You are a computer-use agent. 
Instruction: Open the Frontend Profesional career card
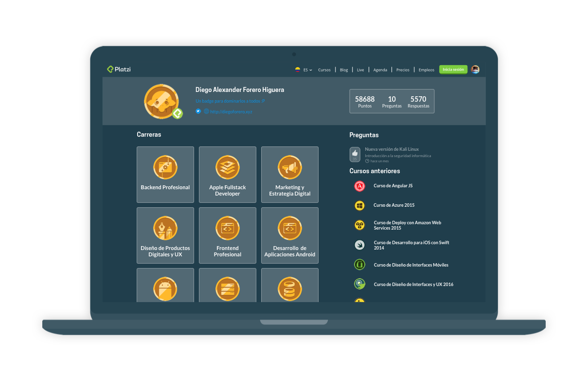tap(228, 235)
